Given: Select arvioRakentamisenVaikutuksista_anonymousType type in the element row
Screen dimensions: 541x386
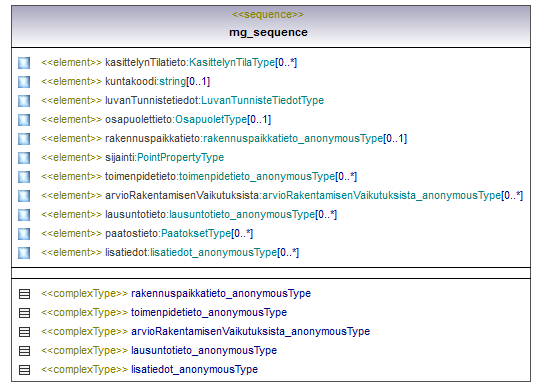Looking at the screenshot, I should [x=382, y=195].
